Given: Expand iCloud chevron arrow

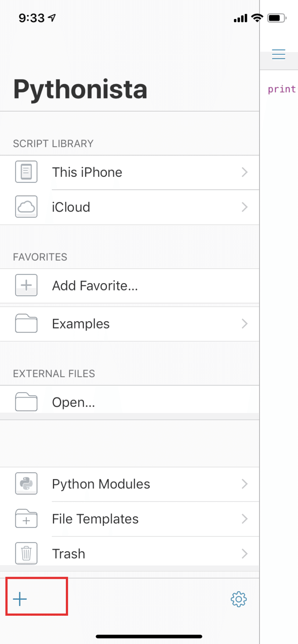Looking at the screenshot, I should coord(244,207).
